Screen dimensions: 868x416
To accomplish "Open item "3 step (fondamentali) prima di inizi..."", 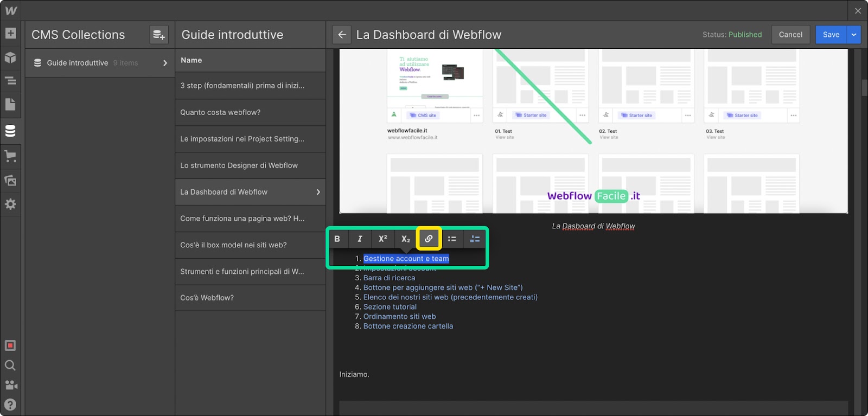I will [250, 86].
